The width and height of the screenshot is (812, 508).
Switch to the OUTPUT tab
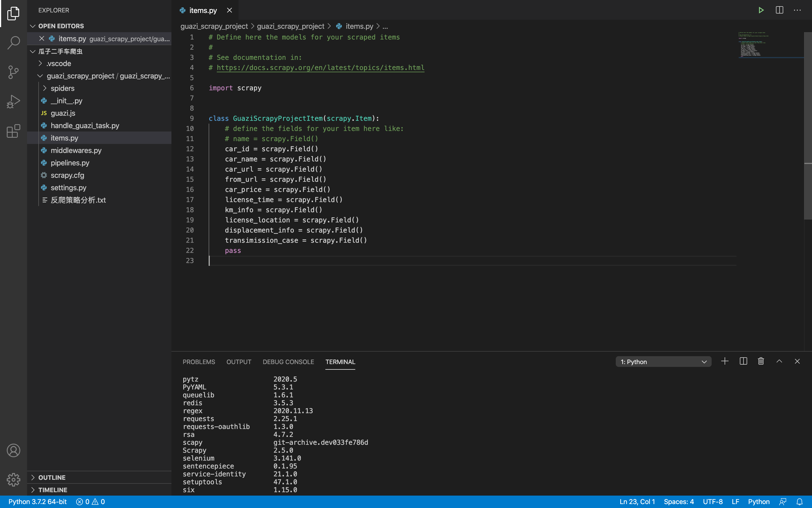[x=239, y=362]
